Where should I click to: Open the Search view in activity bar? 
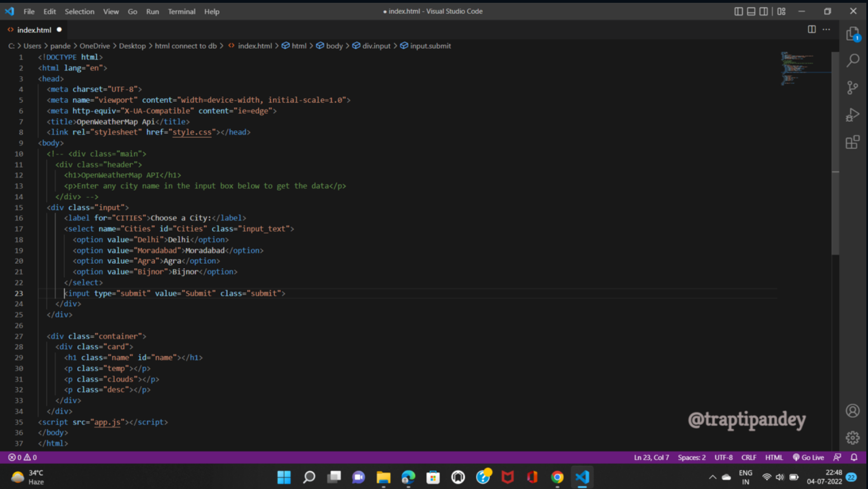(852, 60)
